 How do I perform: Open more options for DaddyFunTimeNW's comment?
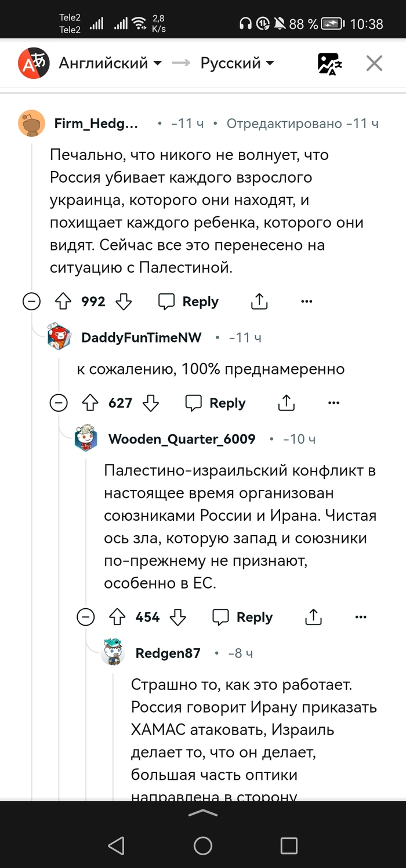pyautogui.click(x=333, y=403)
